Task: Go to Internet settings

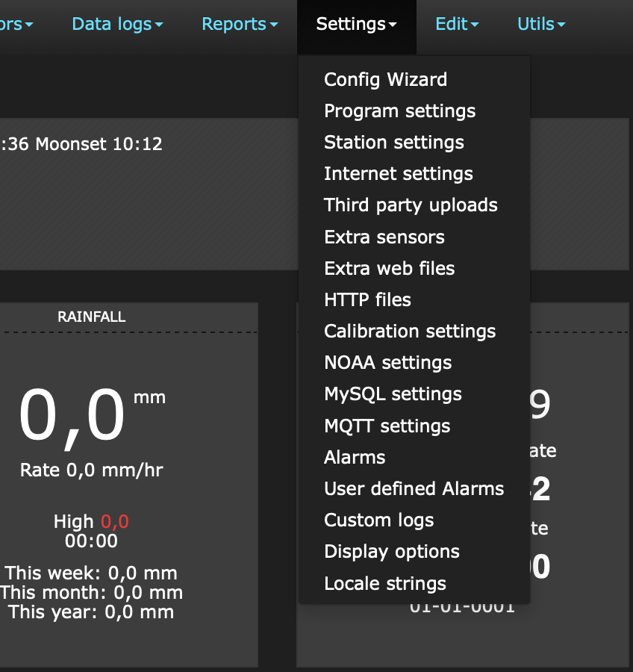Action: 398,173
